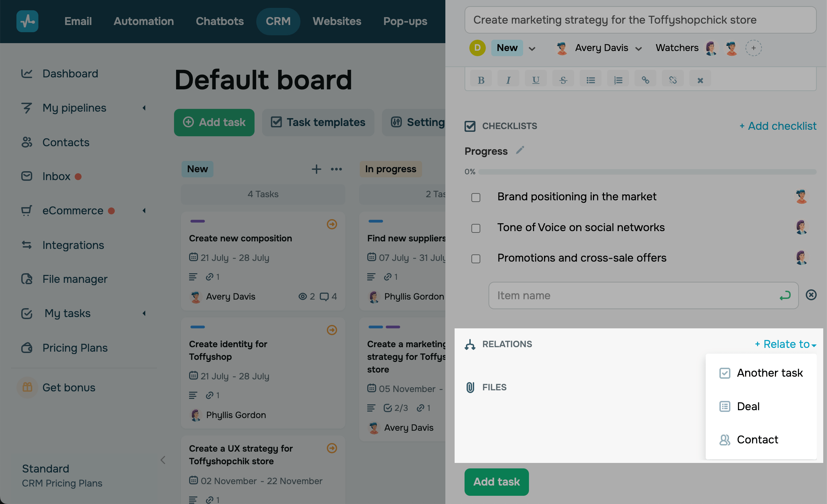This screenshot has height=504, width=827.
Task: Choose Deal in the relation menu
Action: point(748,406)
